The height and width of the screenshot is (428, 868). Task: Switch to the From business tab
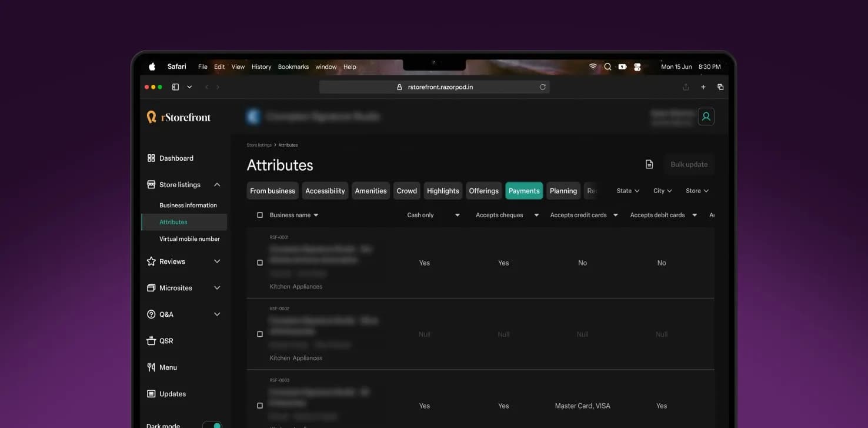(273, 191)
